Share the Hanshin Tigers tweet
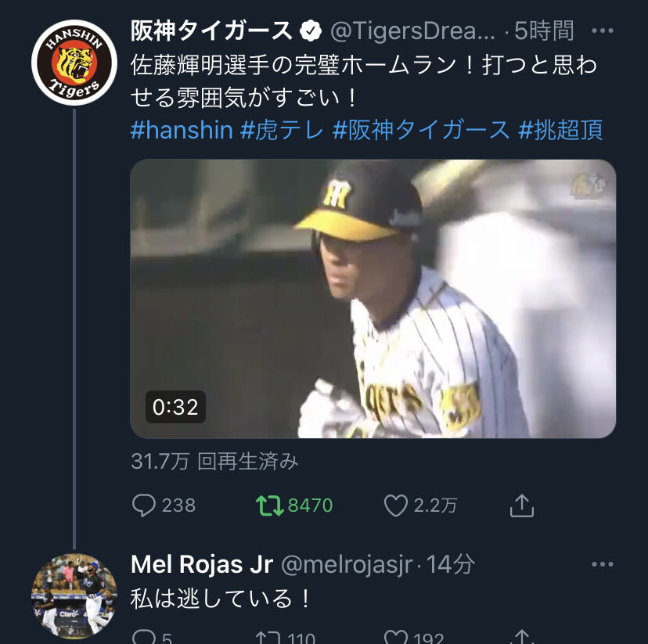Image resolution: width=648 pixels, height=644 pixels. coord(522,505)
